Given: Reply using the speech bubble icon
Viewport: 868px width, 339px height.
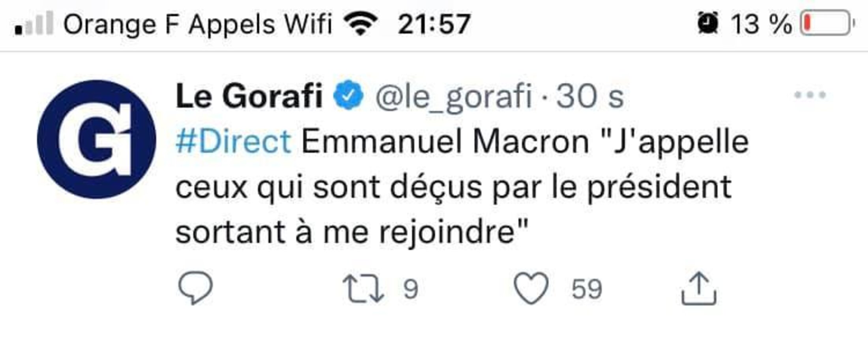Looking at the screenshot, I should pyautogui.click(x=195, y=288).
